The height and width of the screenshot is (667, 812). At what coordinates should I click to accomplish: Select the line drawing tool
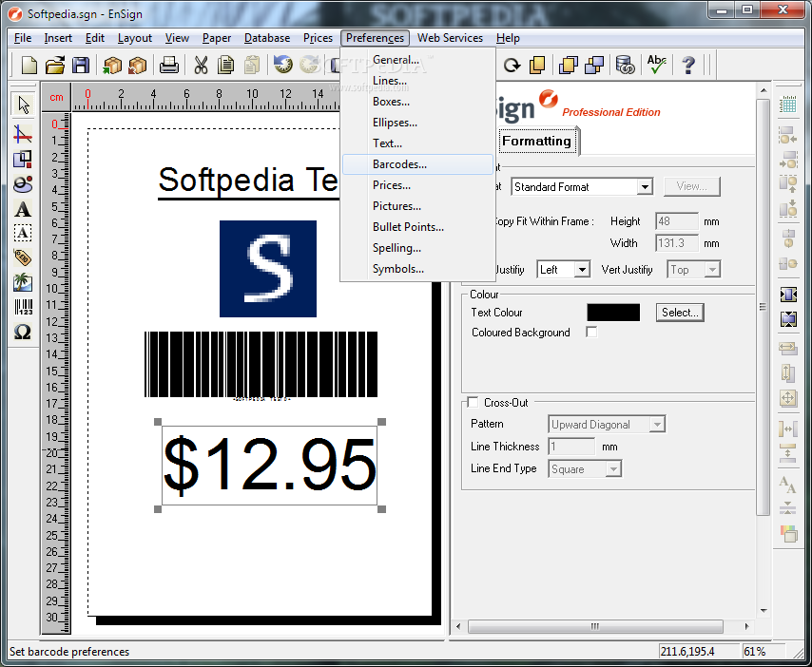tap(22, 134)
